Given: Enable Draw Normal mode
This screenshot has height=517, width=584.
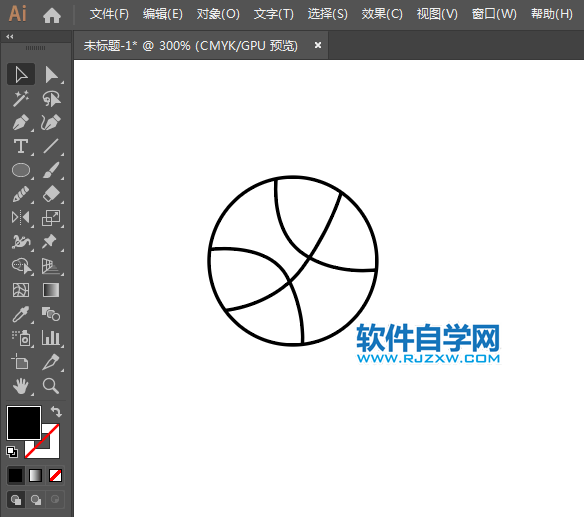Looking at the screenshot, I should pyautogui.click(x=16, y=499).
